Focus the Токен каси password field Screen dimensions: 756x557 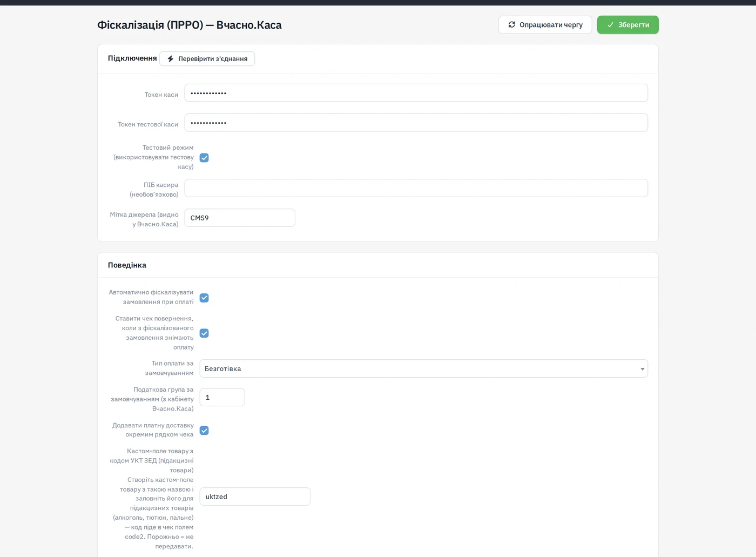(x=416, y=93)
